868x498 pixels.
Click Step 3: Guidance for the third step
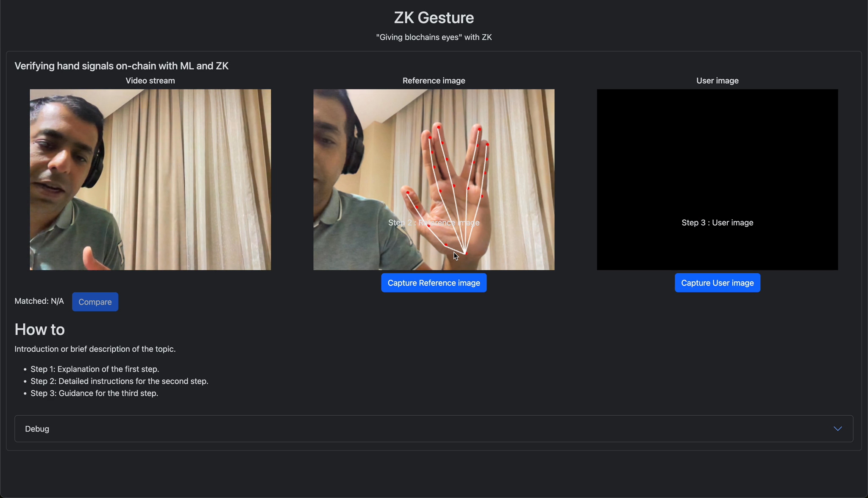(94, 393)
